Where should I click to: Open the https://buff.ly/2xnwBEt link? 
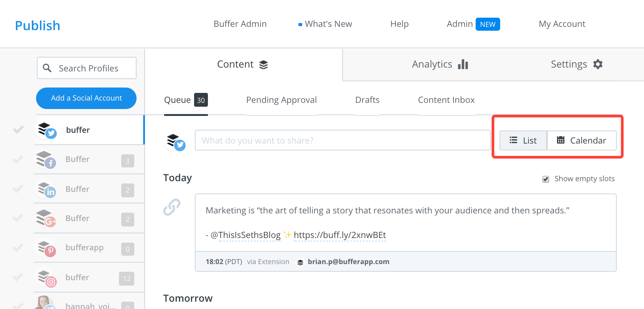click(x=340, y=235)
